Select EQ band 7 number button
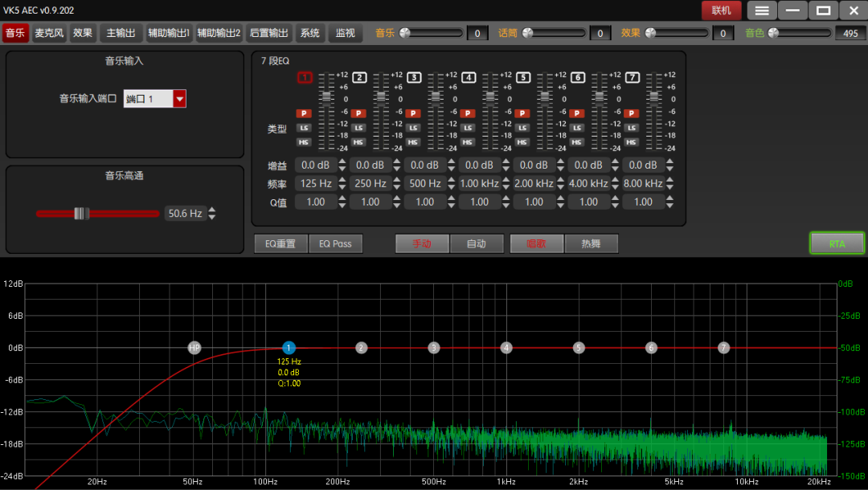868x490 pixels. coord(633,77)
